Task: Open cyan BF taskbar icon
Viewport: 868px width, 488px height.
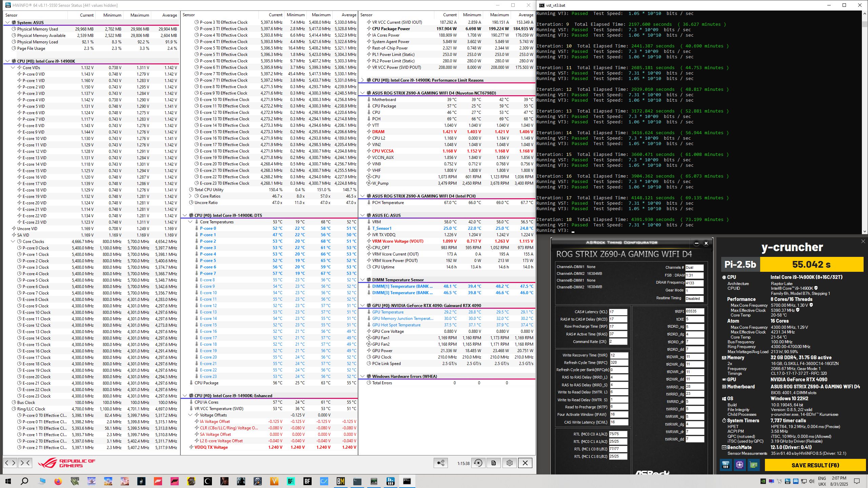Action: tap(291, 481)
